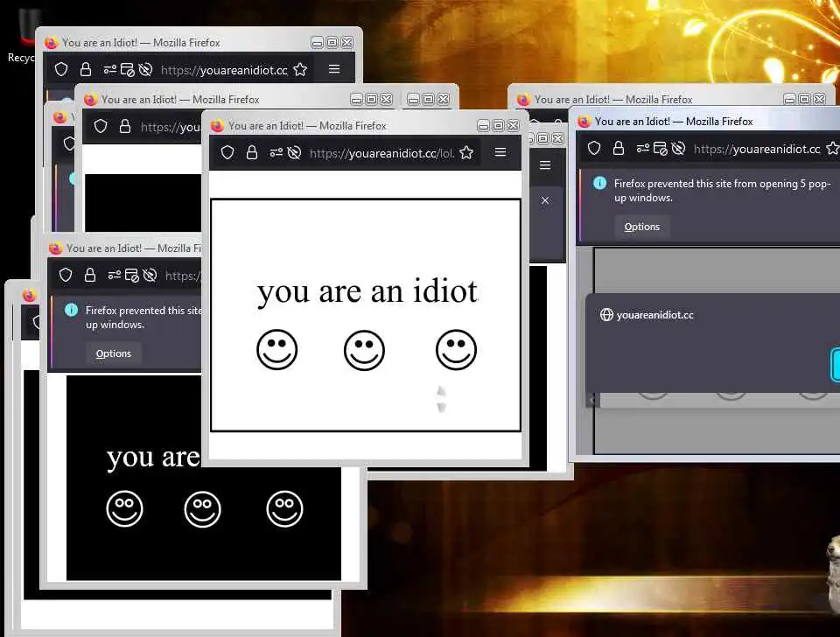This screenshot has height=637, width=840.
Task: Focus the address bar of the top-left Firefox window
Action: pyautogui.click(x=224, y=70)
